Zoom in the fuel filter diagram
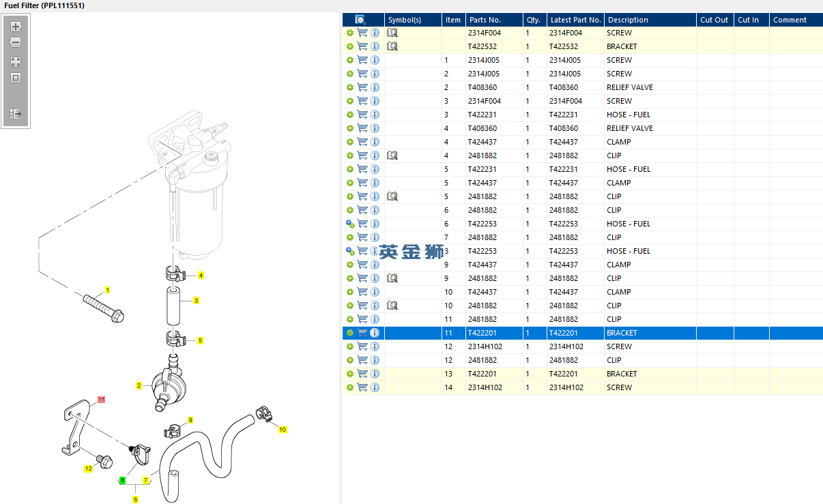The width and height of the screenshot is (823, 504). click(x=16, y=27)
